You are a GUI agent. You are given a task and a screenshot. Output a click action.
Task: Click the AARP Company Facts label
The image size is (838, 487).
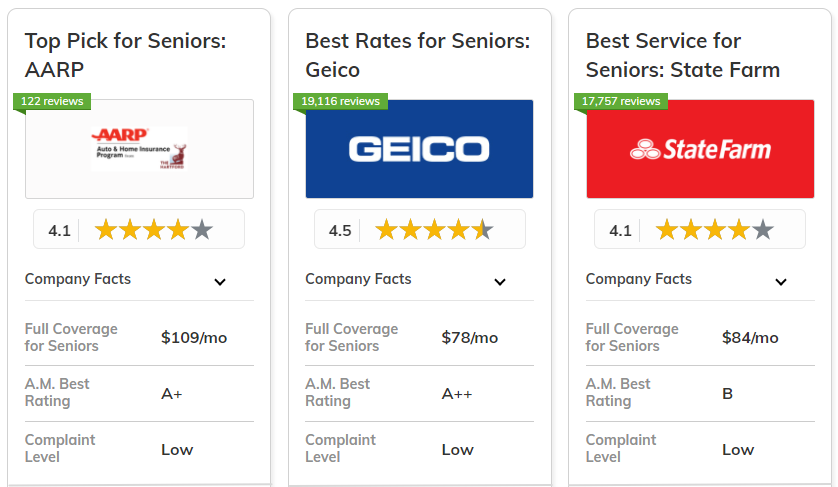78,279
